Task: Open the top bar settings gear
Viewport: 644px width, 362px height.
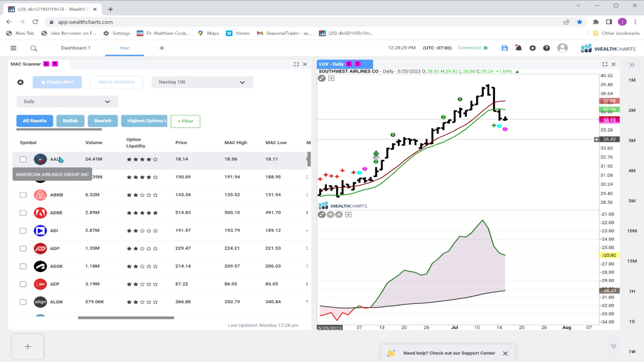Action: (x=533, y=48)
